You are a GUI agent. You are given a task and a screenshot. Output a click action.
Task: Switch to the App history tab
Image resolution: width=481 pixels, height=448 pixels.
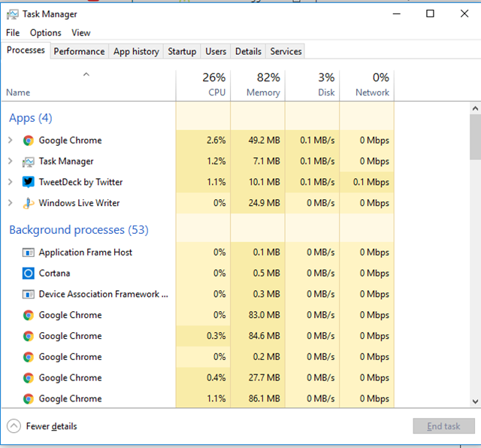point(136,51)
